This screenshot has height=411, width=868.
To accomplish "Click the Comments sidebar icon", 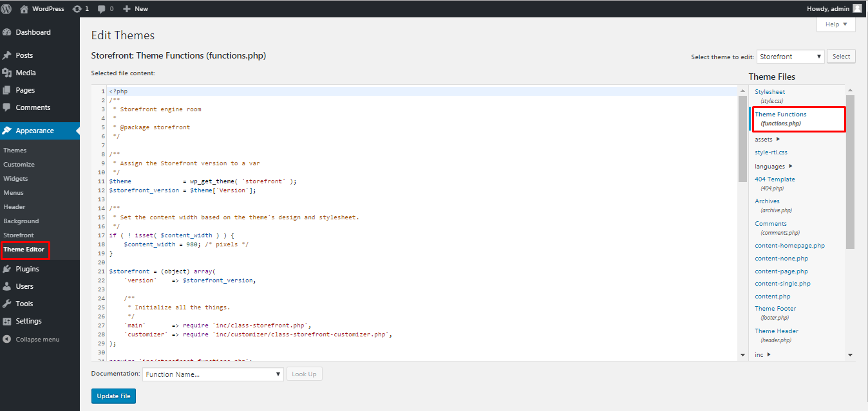I will click(7, 107).
